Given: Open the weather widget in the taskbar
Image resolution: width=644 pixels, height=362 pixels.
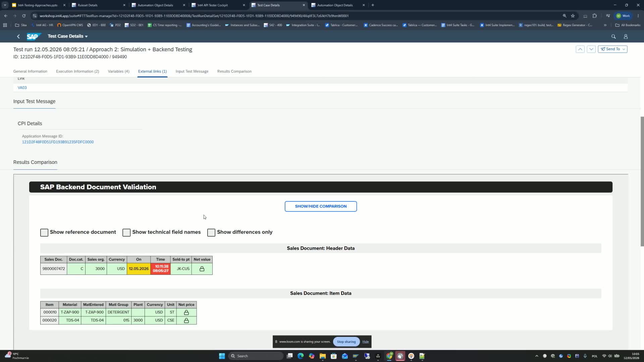Looking at the screenshot, I should (17, 356).
